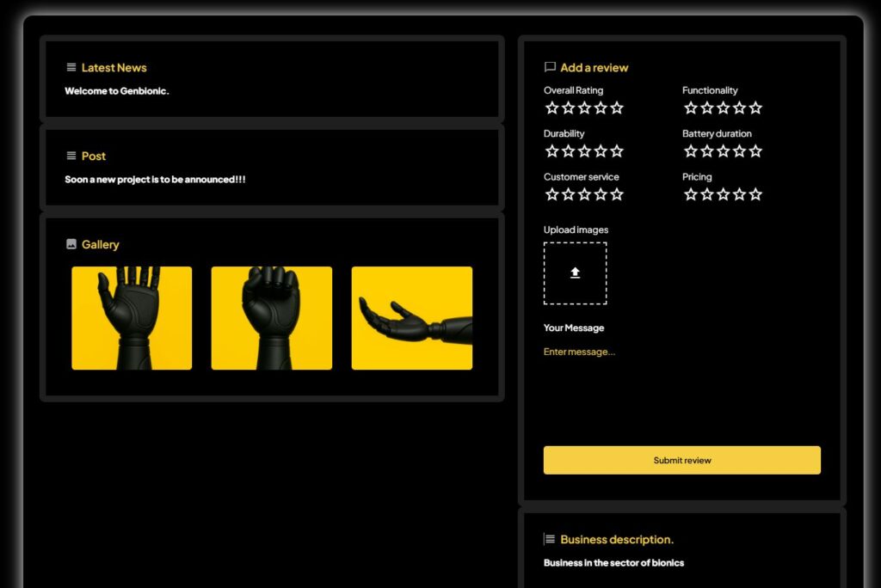
Task: Give Customer service two stars
Action: coord(568,194)
